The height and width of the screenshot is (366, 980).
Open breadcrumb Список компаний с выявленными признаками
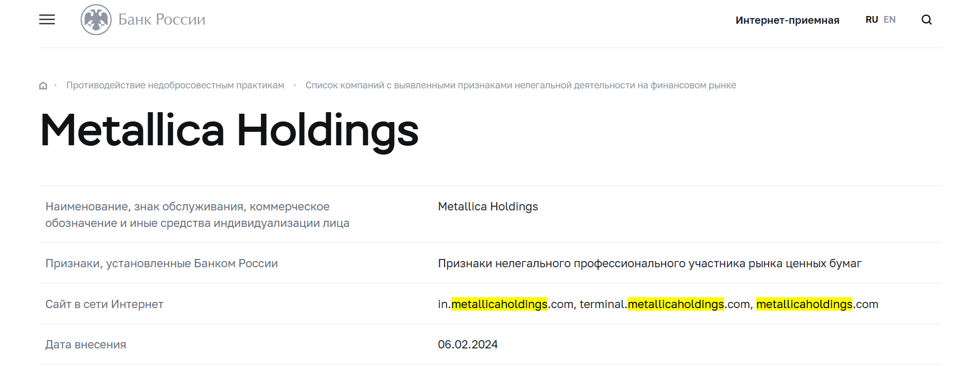coord(520,85)
